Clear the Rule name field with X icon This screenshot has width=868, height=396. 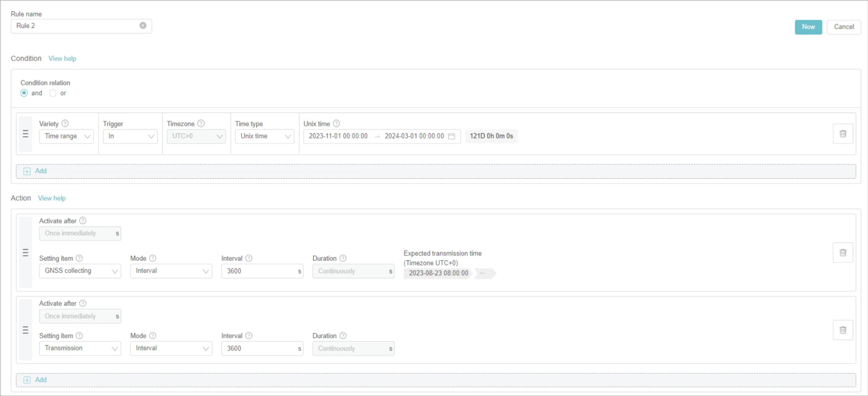(x=143, y=25)
